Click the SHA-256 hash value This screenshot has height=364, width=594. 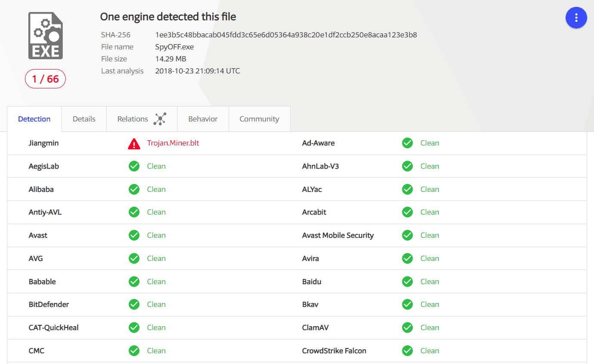pos(286,35)
